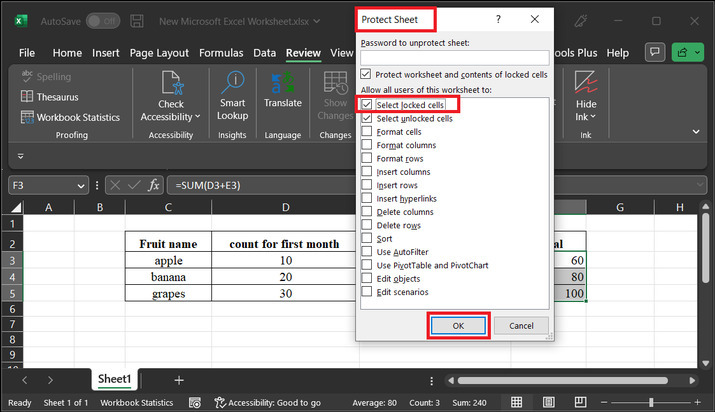Open the Comments pane icon

tap(655, 52)
